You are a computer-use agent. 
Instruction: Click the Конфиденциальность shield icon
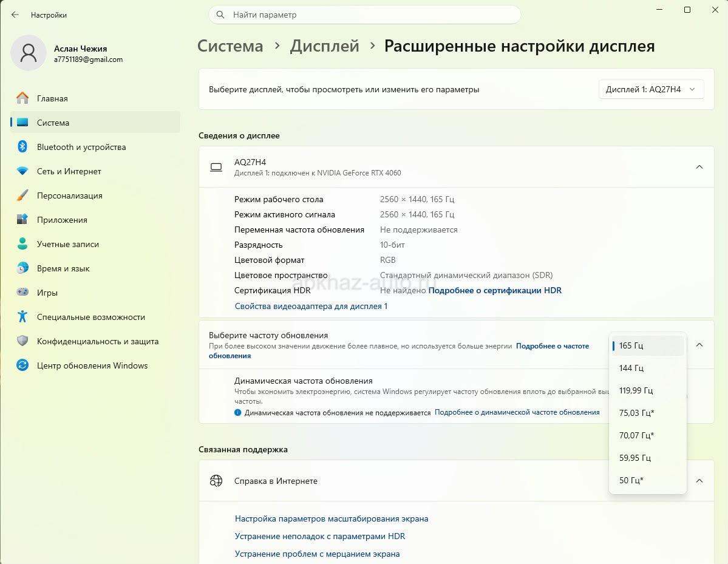click(x=22, y=341)
